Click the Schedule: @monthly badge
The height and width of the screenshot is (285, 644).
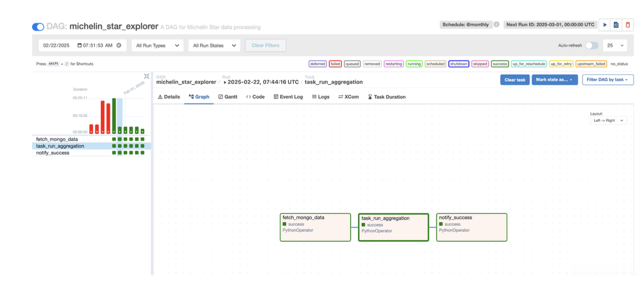(465, 24)
